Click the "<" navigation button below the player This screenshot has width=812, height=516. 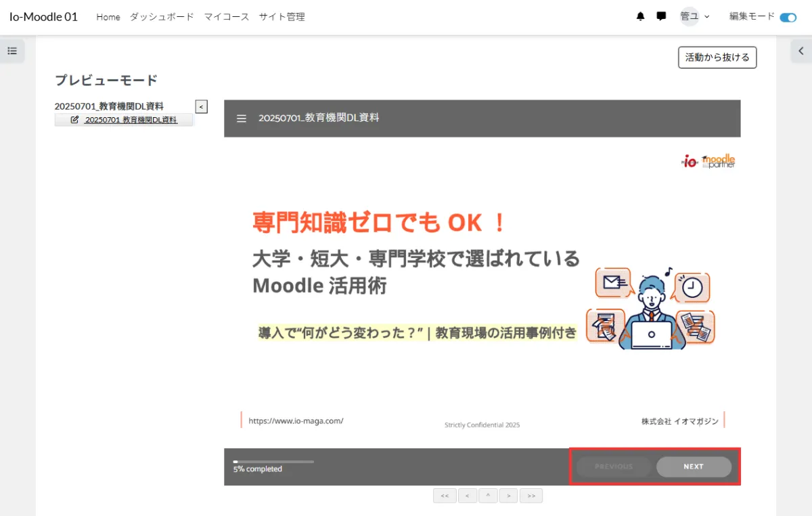pyautogui.click(x=467, y=496)
